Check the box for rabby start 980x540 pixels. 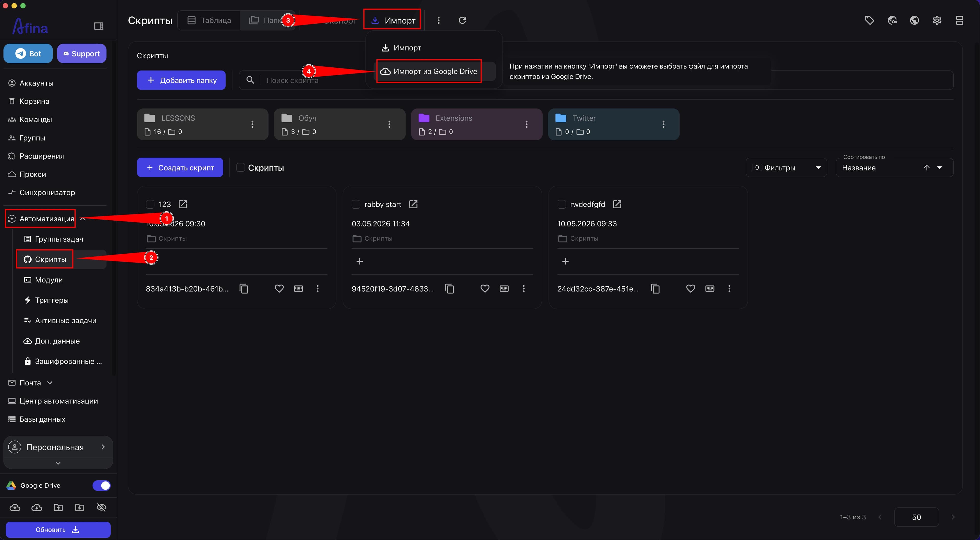(x=356, y=204)
